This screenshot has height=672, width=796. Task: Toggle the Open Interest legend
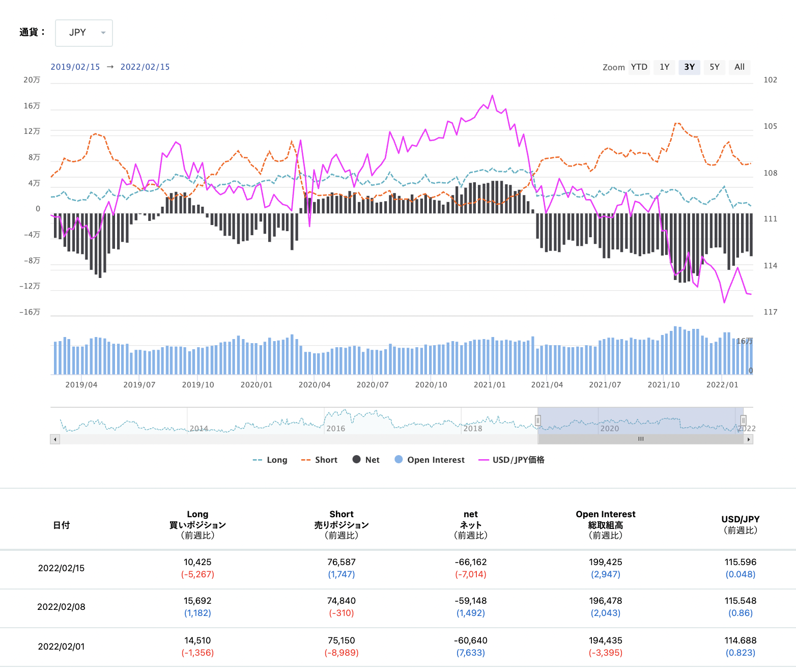(x=430, y=460)
